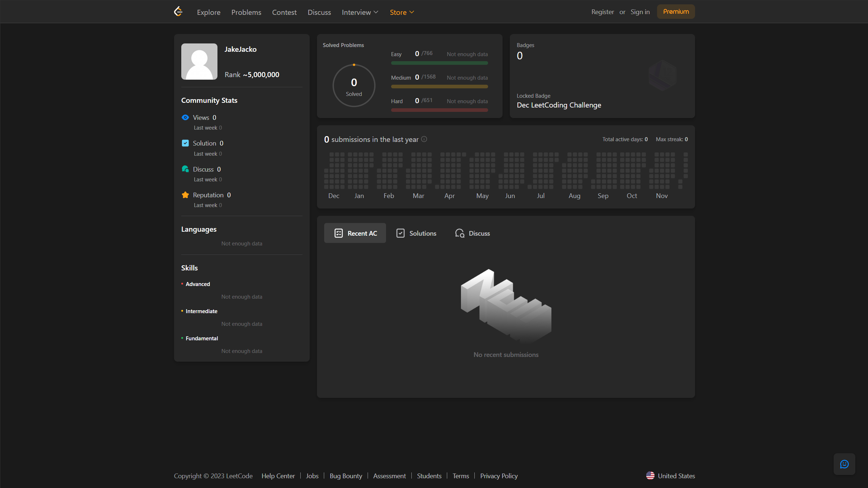Click the Total active days stat

pos(625,139)
